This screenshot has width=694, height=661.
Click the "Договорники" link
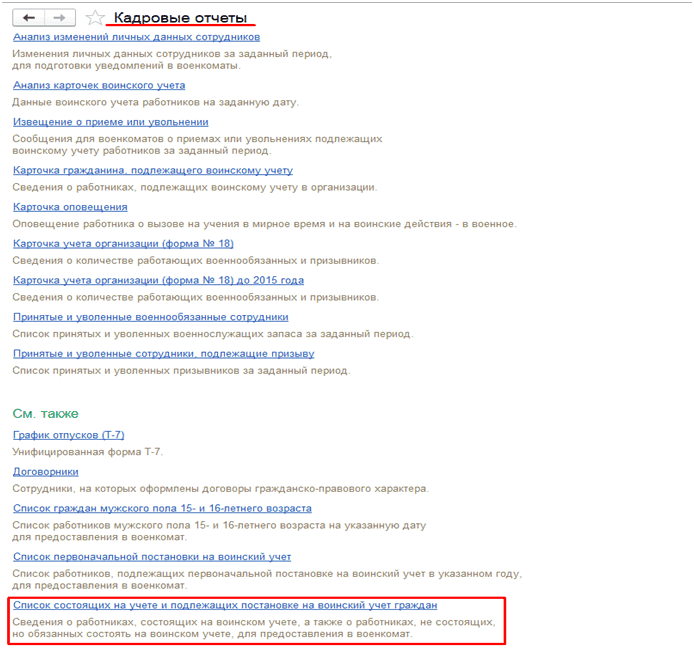point(46,471)
